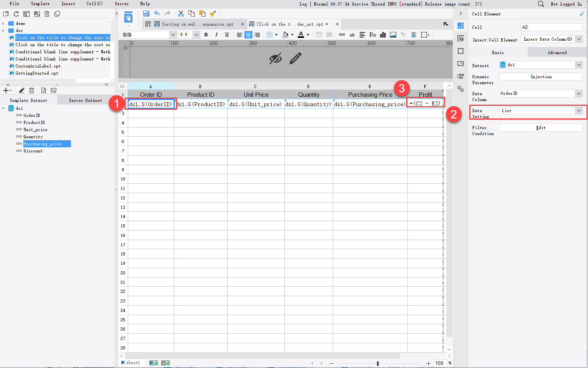Open the font color picker
Screen dimensions: 588x368
tap(301, 35)
